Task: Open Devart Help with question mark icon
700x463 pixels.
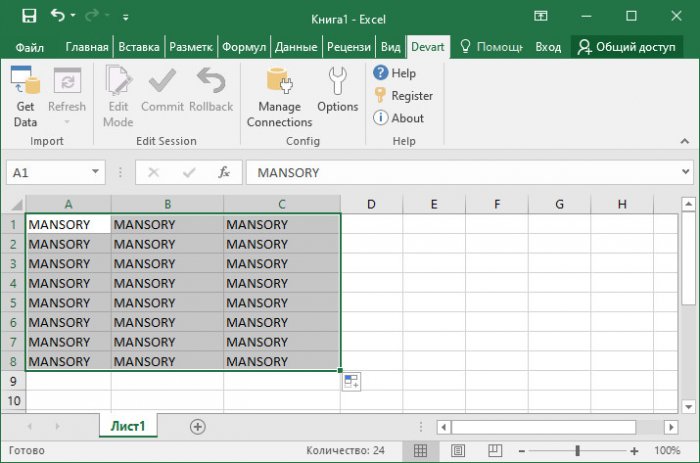Action: point(381,73)
